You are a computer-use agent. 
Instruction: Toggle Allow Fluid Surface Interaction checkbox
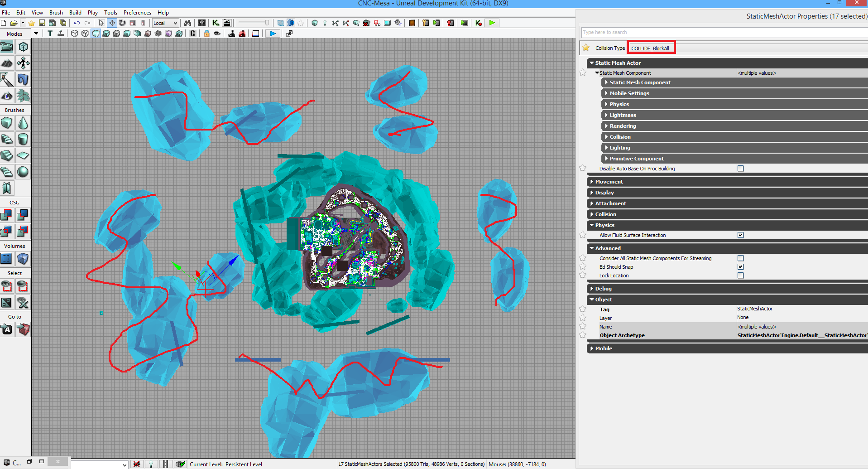pyautogui.click(x=741, y=235)
